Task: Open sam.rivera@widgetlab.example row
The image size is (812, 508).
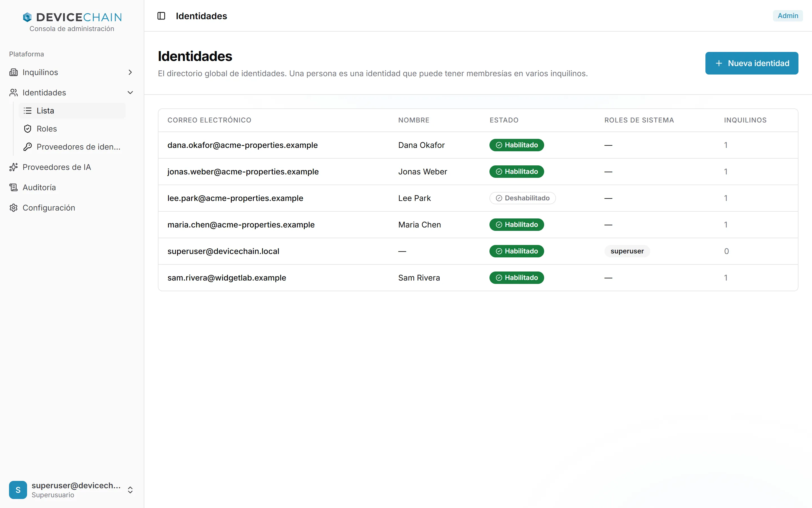Action: (x=478, y=278)
